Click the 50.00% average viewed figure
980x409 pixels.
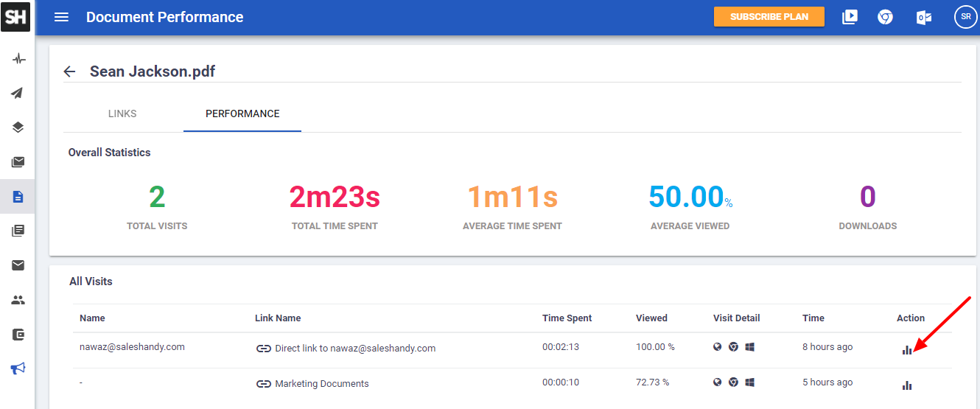690,197
